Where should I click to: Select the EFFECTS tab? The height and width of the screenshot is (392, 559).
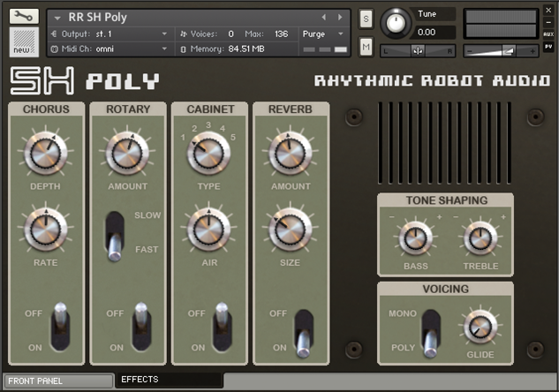170,380
